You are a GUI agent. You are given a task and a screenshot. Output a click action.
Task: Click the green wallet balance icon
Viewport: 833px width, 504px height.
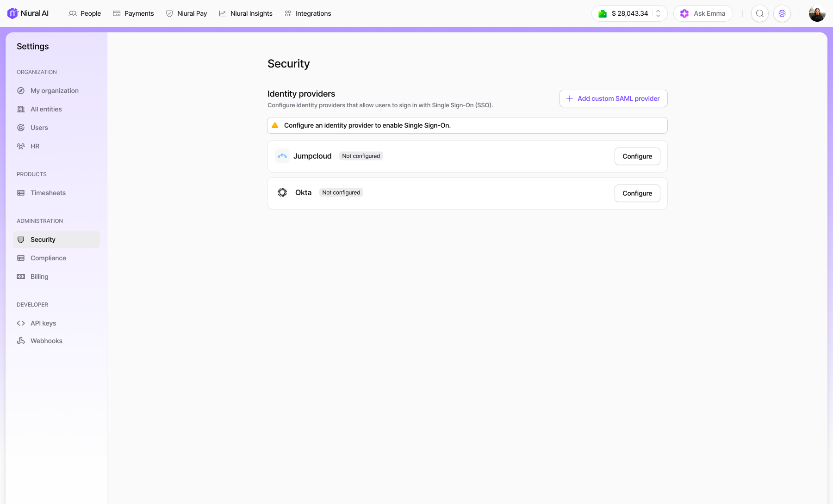(603, 13)
